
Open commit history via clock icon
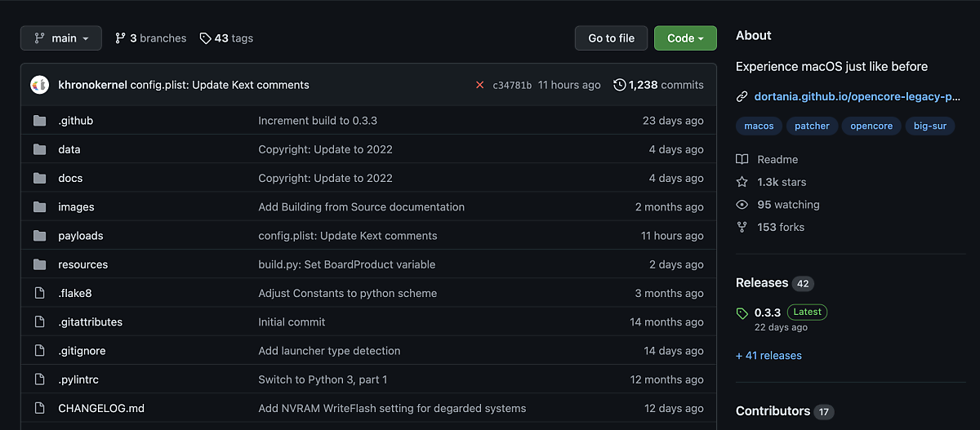tap(620, 85)
